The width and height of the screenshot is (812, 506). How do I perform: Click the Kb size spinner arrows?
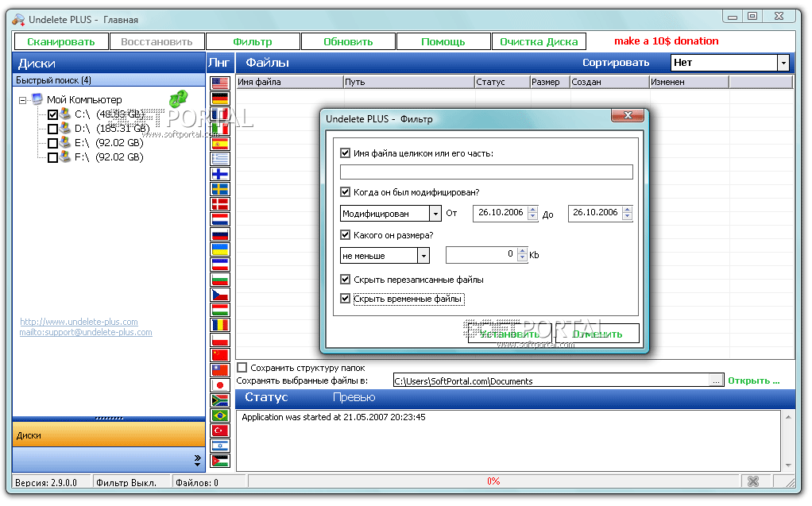coord(522,254)
